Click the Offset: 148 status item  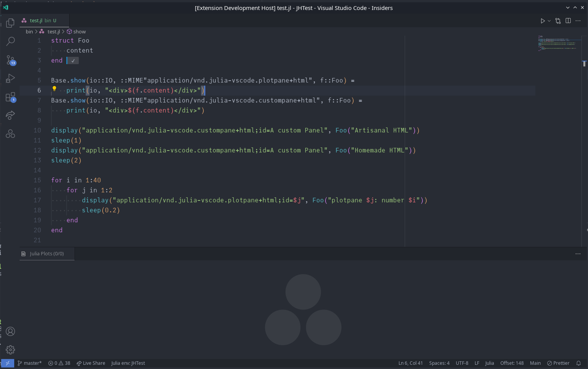tap(512, 363)
